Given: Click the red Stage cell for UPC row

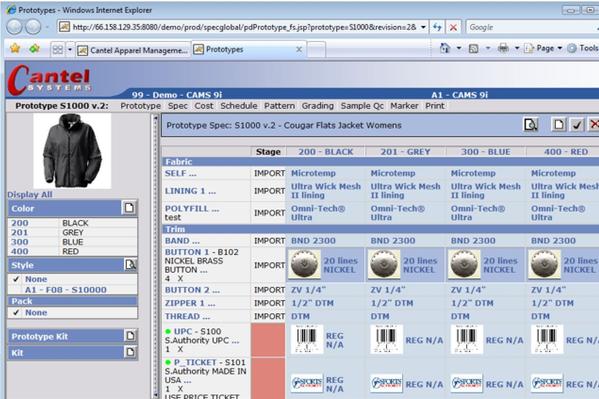Looking at the screenshot, I should tap(268, 340).
